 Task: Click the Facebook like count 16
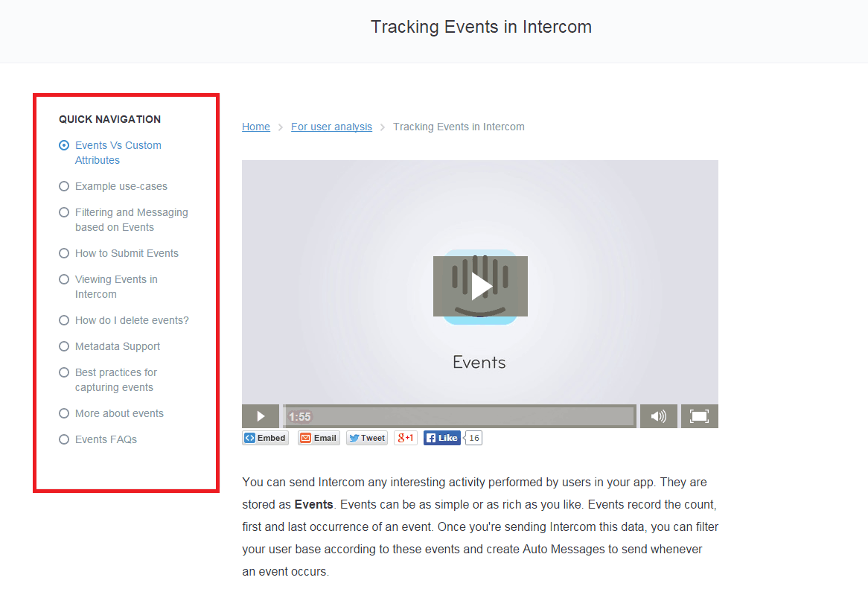point(474,438)
